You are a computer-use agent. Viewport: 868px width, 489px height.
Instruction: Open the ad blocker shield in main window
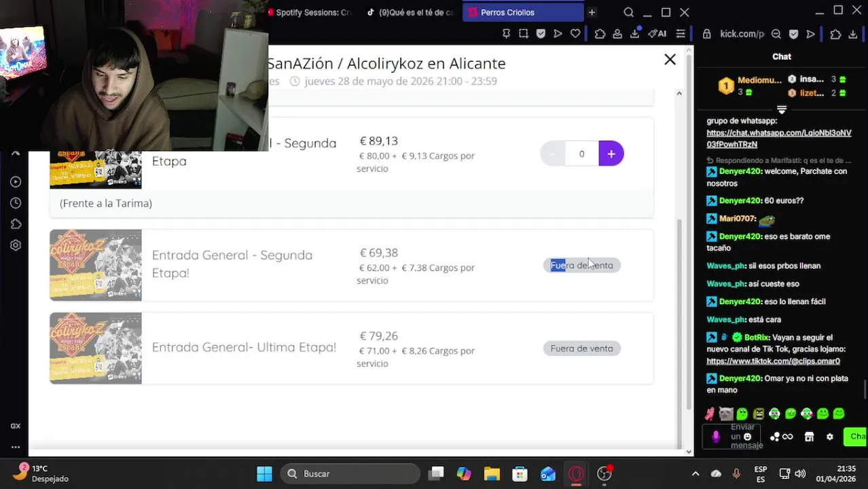[541, 34]
